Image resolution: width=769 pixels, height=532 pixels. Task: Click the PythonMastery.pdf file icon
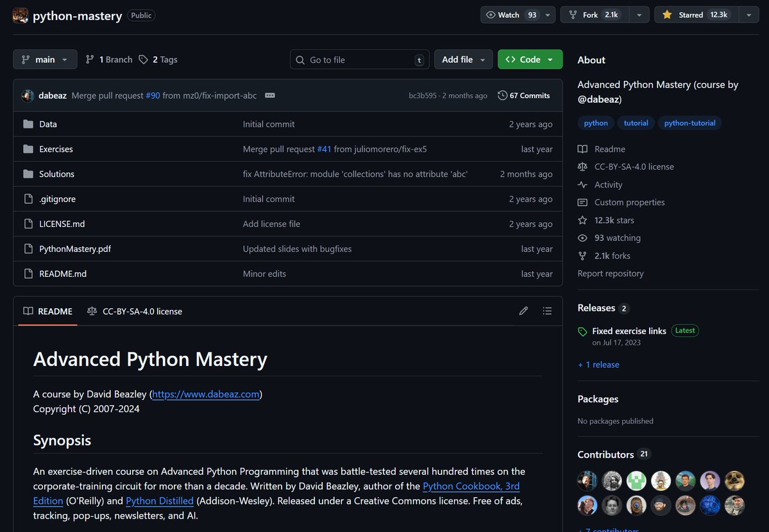(x=28, y=249)
